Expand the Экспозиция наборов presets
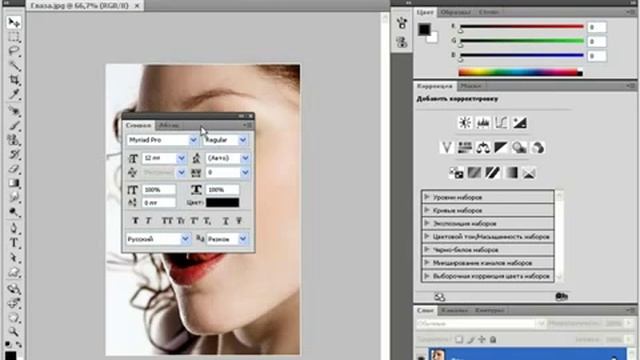The height and width of the screenshot is (360, 640). coord(426,223)
